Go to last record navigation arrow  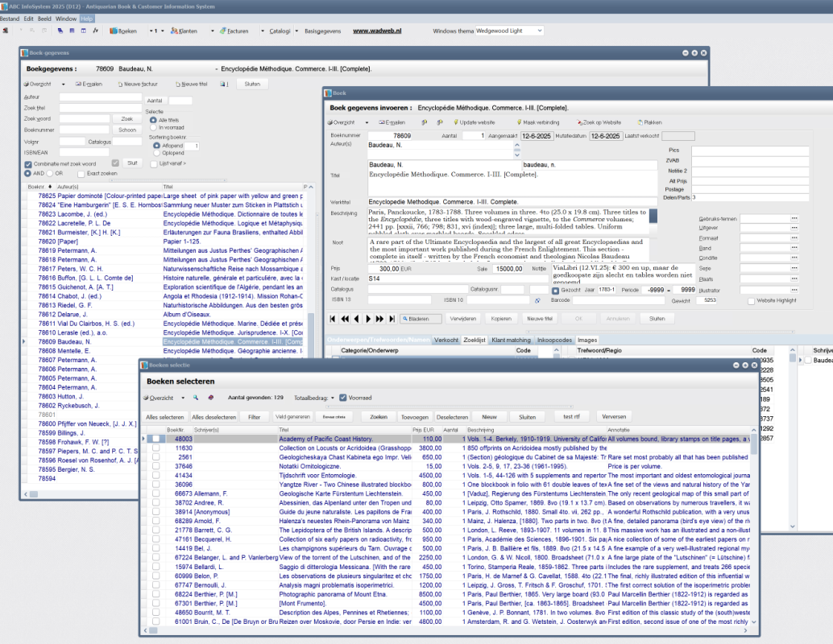pos(392,319)
